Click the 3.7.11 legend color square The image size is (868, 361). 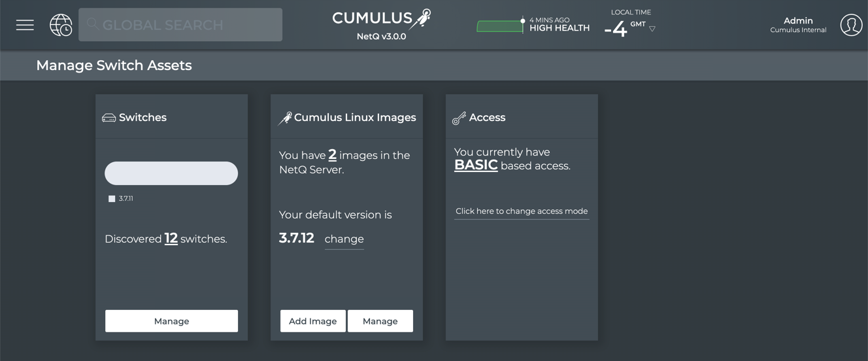pyautogui.click(x=112, y=199)
